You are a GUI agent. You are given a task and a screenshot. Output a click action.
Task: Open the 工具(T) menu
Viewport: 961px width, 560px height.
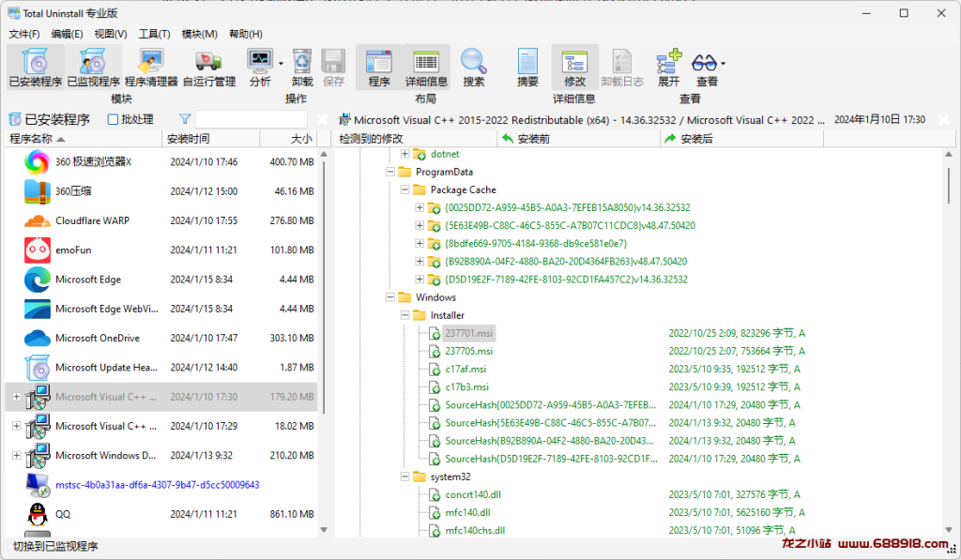[x=154, y=34]
